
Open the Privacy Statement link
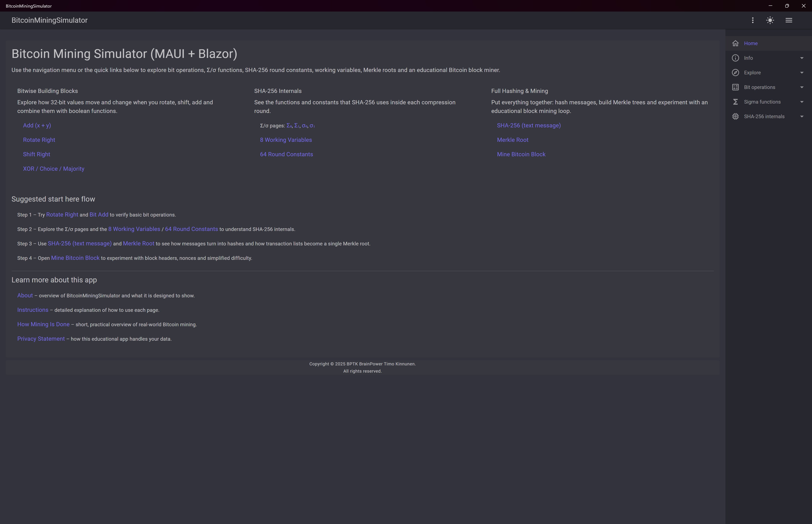pos(41,339)
